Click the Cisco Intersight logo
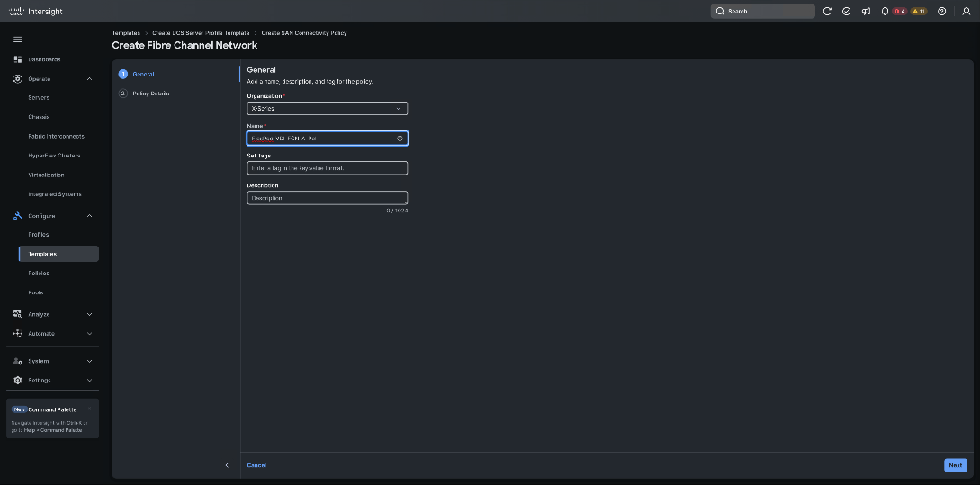The width and height of the screenshot is (980, 485). [x=36, y=12]
